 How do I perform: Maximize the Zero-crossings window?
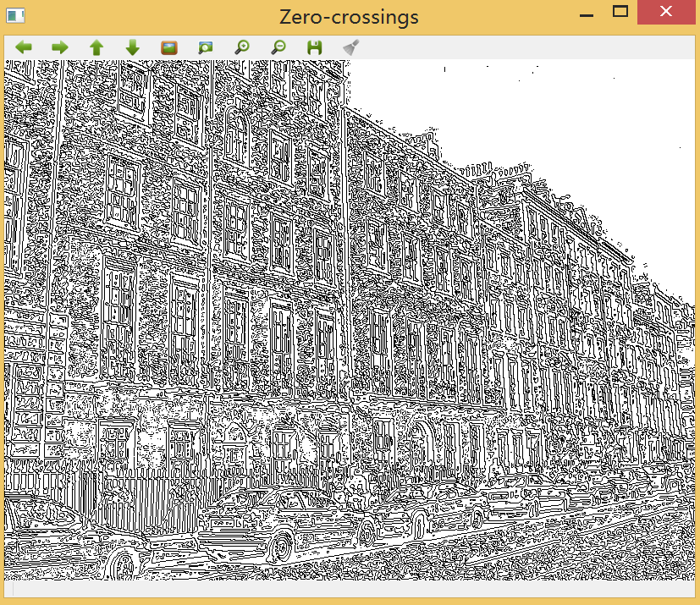tap(620, 12)
